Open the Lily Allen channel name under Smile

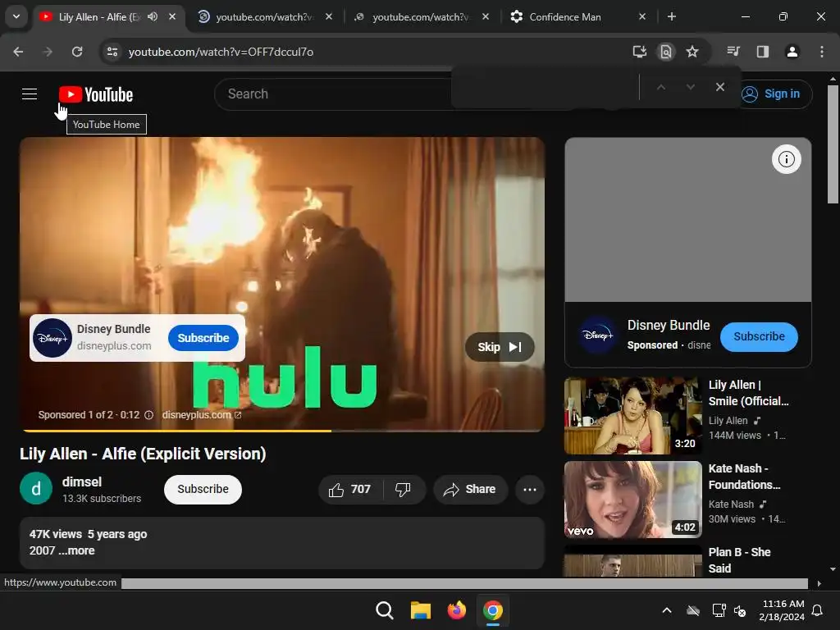[x=728, y=421]
